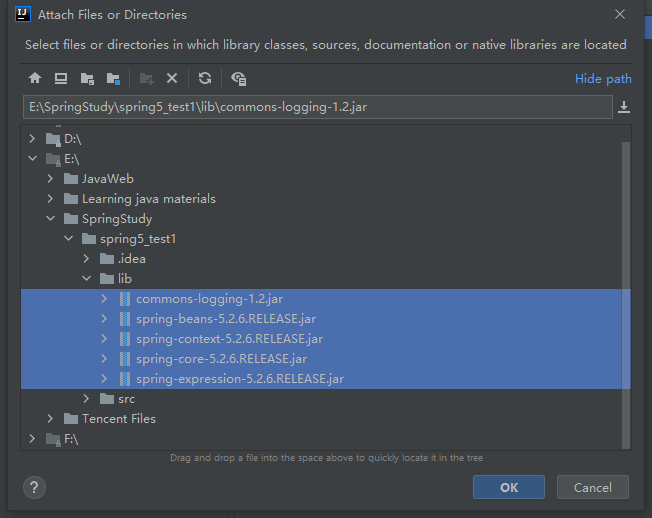Select spring-beans-5.2.6.RELEASE.jar file name
652x518 pixels.
(226, 319)
